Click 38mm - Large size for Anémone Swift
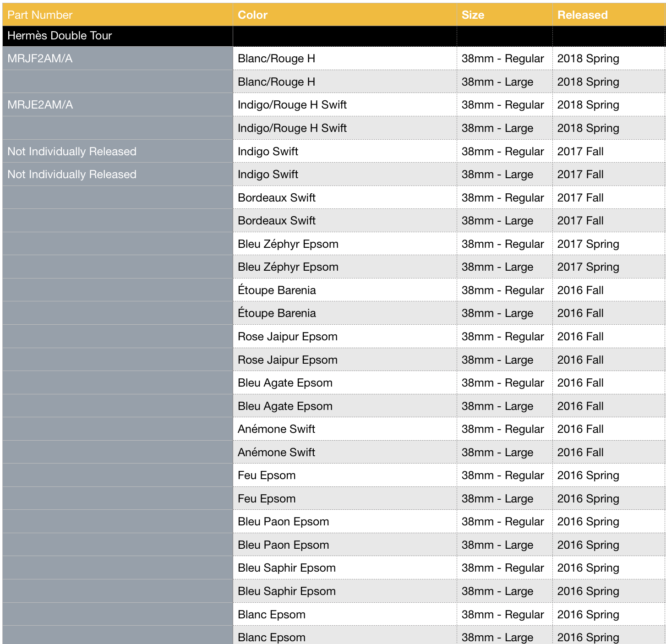This screenshot has width=666, height=644. click(x=497, y=453)
